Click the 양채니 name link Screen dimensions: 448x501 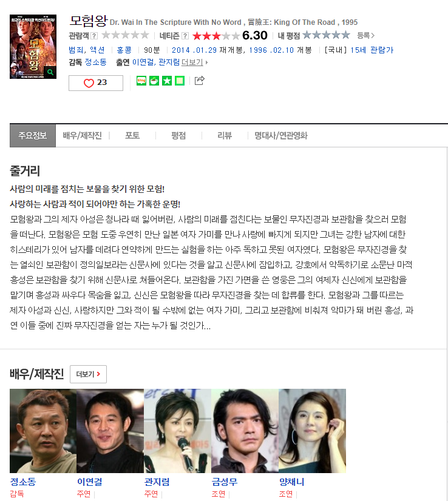pyautogui.click(x=291, y=482)
